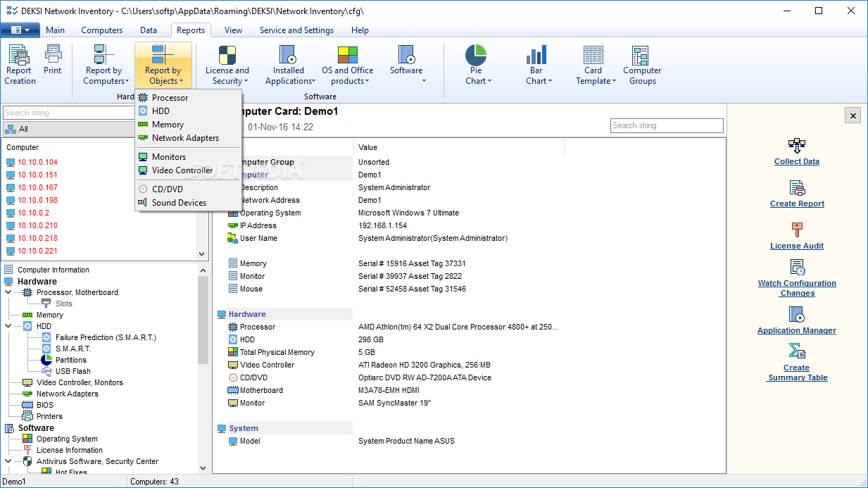
Task: Choose Network Adapters from objects menu
Action: [189, 138]
